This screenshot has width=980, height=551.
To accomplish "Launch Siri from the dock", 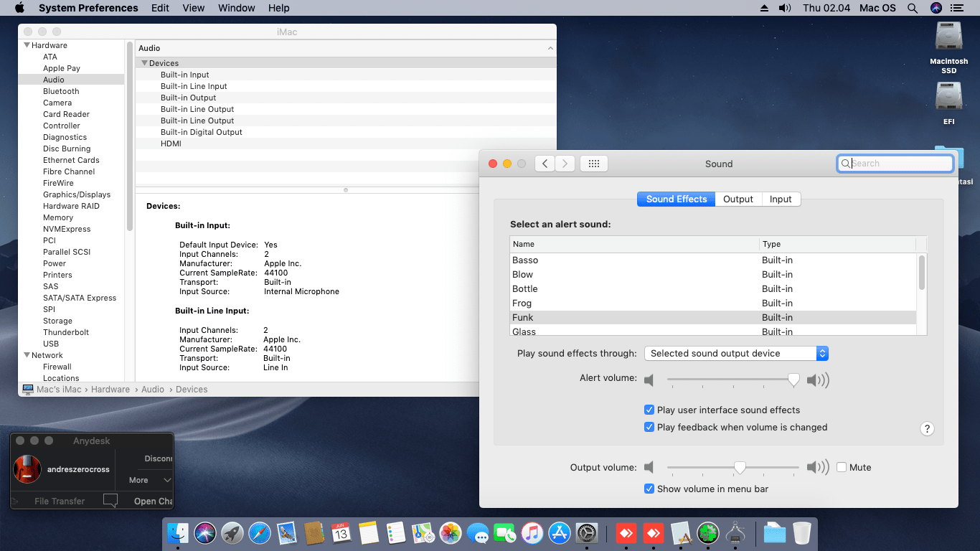I will point(204,533).
